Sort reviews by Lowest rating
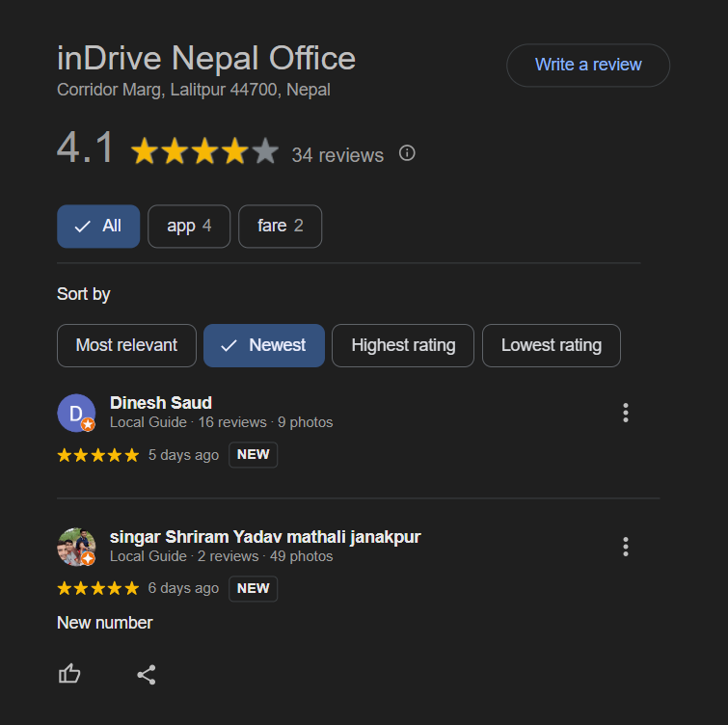This screenshot has height=725, width=728. [x=552, y=345]
